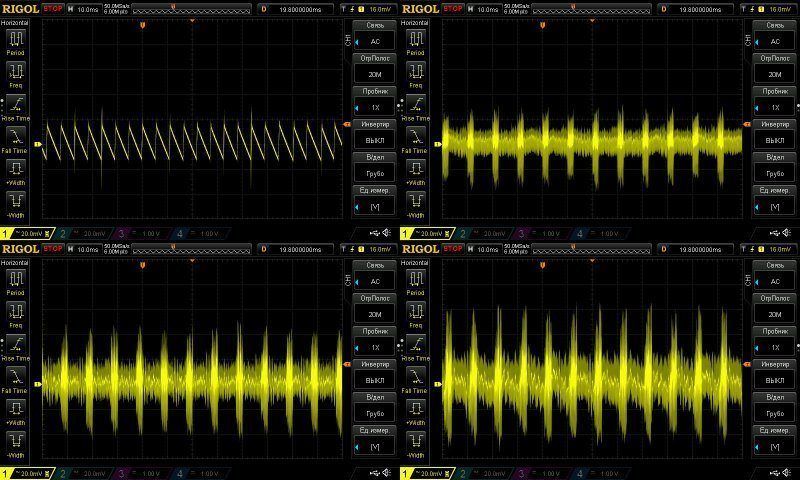This screenshot has height=480, width=800.
Task: Open Связь AC coupling menu in bottom-right screen
Action: point(775,275)
